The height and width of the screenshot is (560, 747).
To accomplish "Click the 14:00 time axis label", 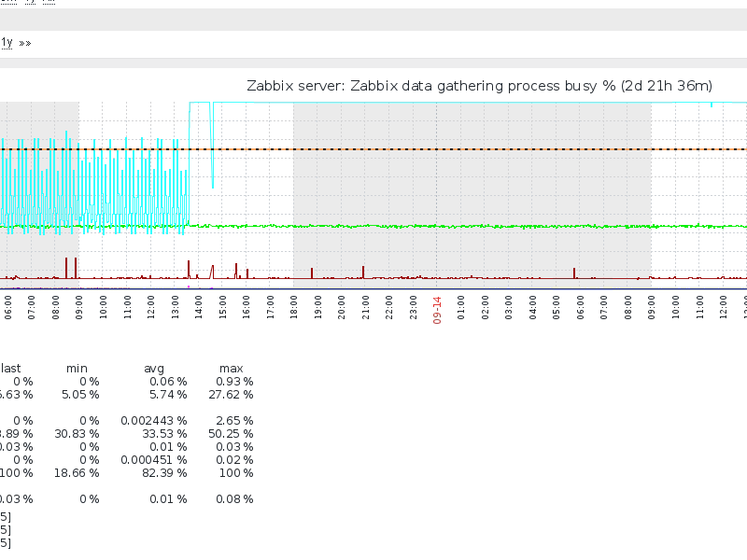I will coord(199,307).
